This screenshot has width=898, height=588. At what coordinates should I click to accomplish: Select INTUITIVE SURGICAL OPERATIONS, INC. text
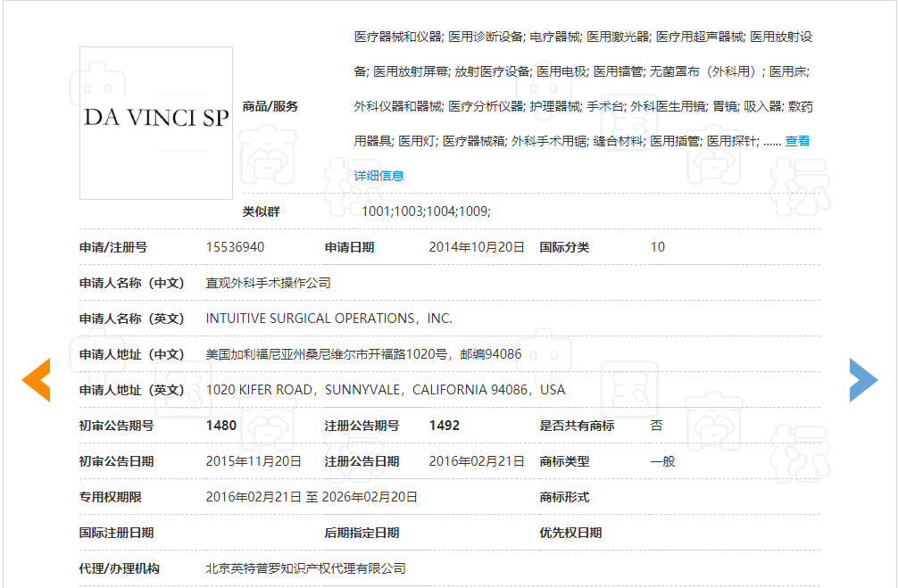pos(328,319)
